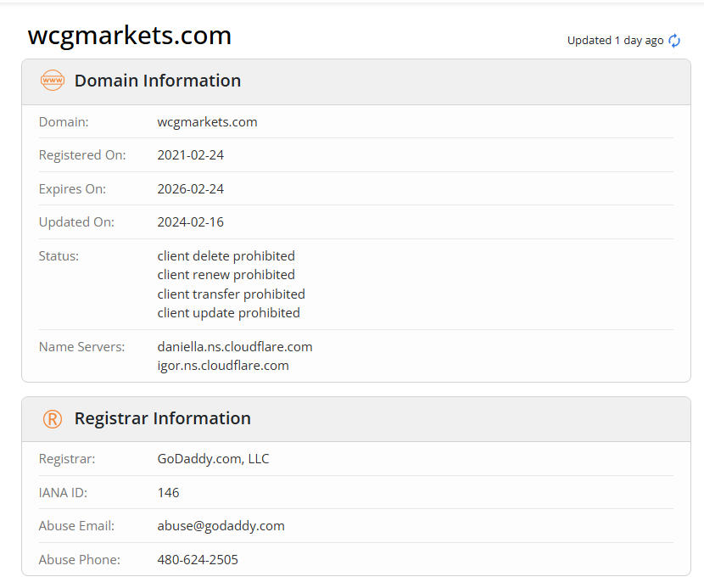Click the wcgmarkets.com domain value

207,121
